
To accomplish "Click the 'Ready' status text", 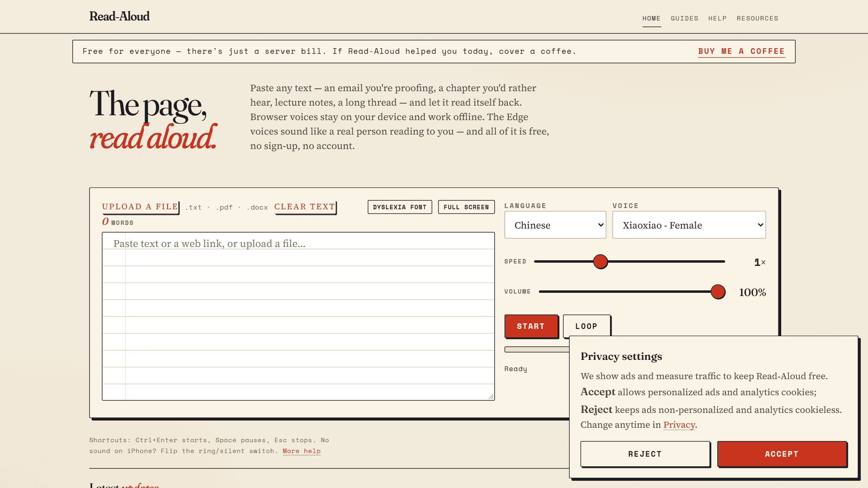I will tap(516, 369).
